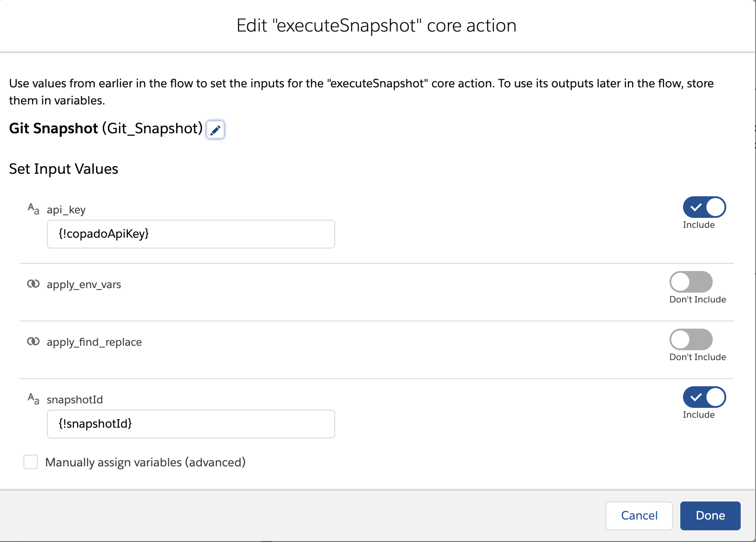Click the text type icon next to api_key

tap(33, 209)
